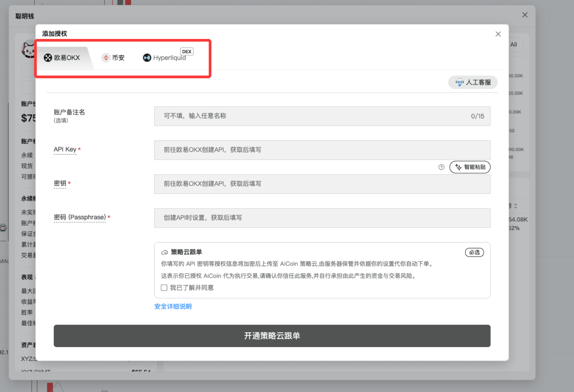The height and width of the screenshot is (392, 574).
Task: Focus the 密码 Passphrase input field
Action: point(322,218)
